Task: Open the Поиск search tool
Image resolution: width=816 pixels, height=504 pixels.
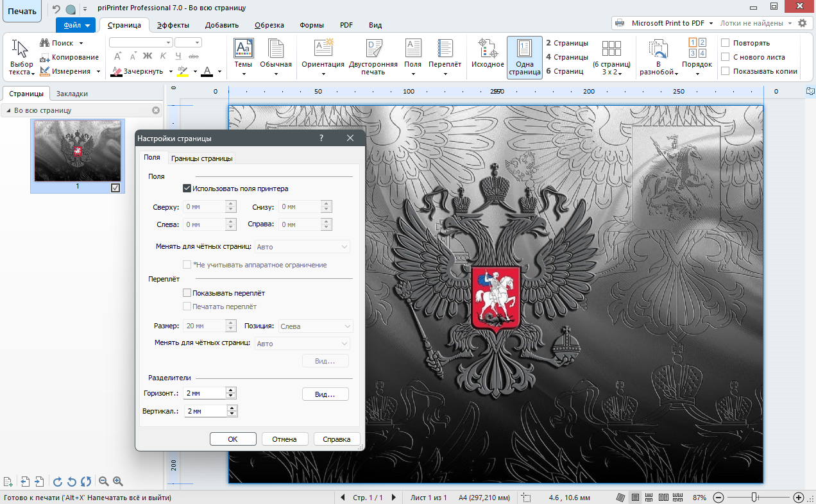Action: tap(62, 43)
